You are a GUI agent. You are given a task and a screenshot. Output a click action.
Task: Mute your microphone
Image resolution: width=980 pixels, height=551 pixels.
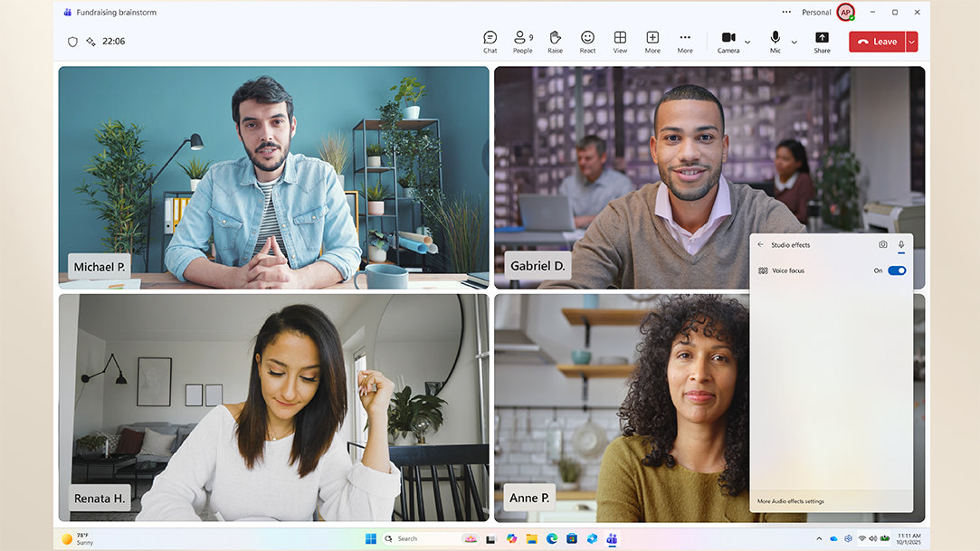pos(774,38)
